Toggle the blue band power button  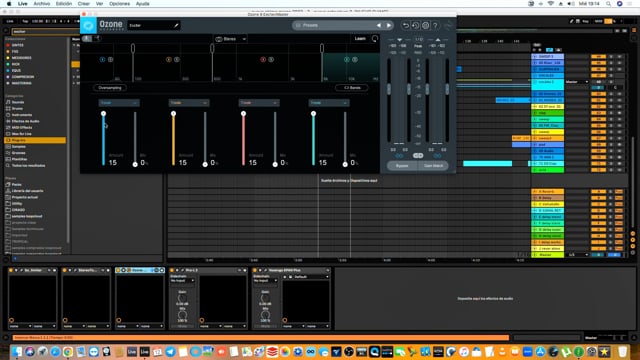[x=102, y=60]
